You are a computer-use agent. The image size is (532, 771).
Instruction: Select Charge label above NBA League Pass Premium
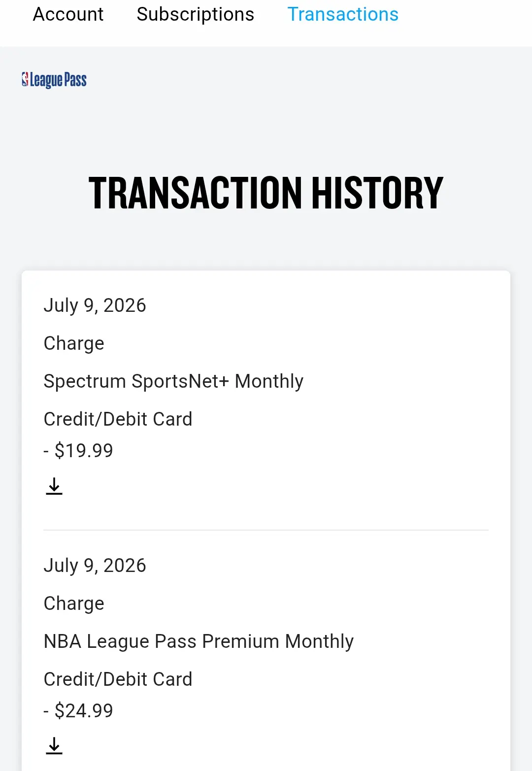click(x=74, y=603)
